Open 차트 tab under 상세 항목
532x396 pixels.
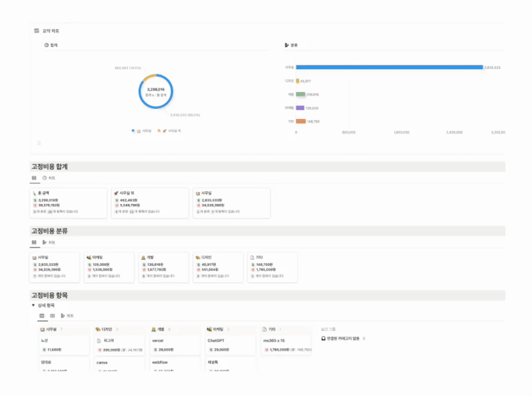coord(67,316)
